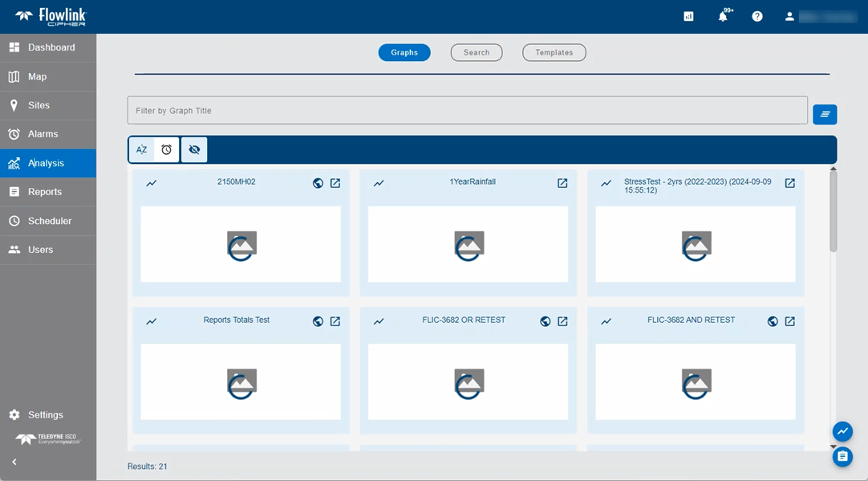This screenshot has height=481, width=868.
Task: Click the user account profile icon
Action: 790,16
